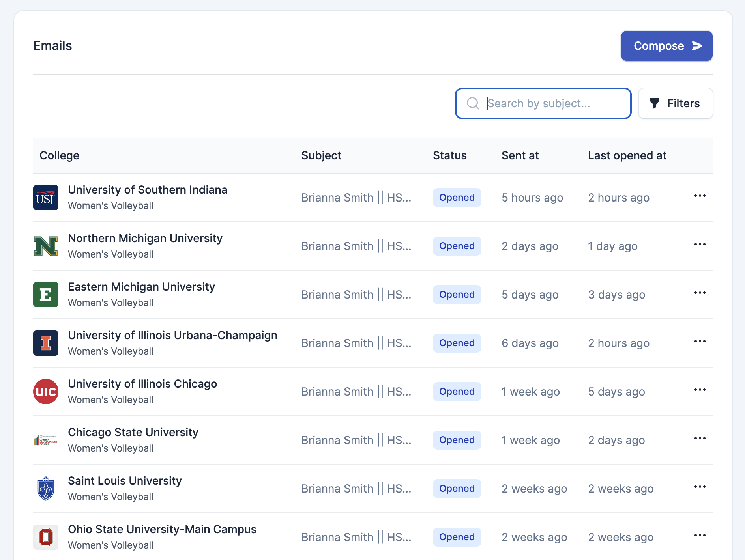Open the three-dot menu on the Ohio State row
The image size is (745, 560).
click(700, 535)
